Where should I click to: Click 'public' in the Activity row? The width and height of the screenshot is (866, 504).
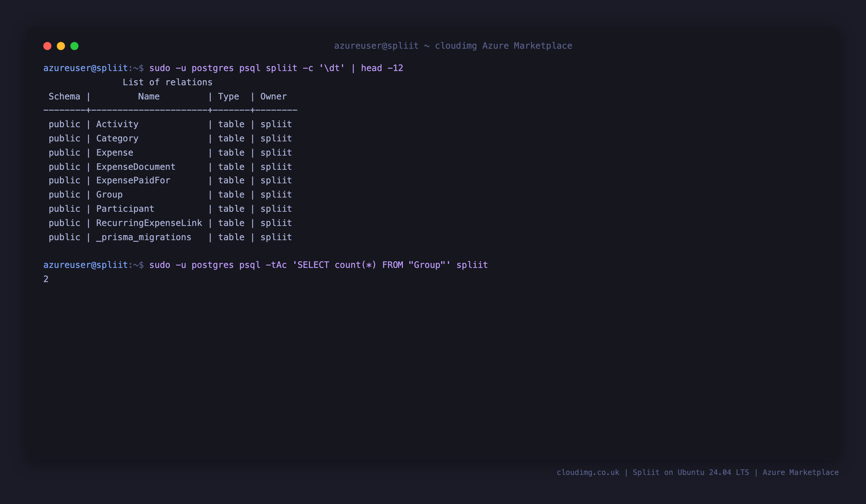(x=64, y=124)
